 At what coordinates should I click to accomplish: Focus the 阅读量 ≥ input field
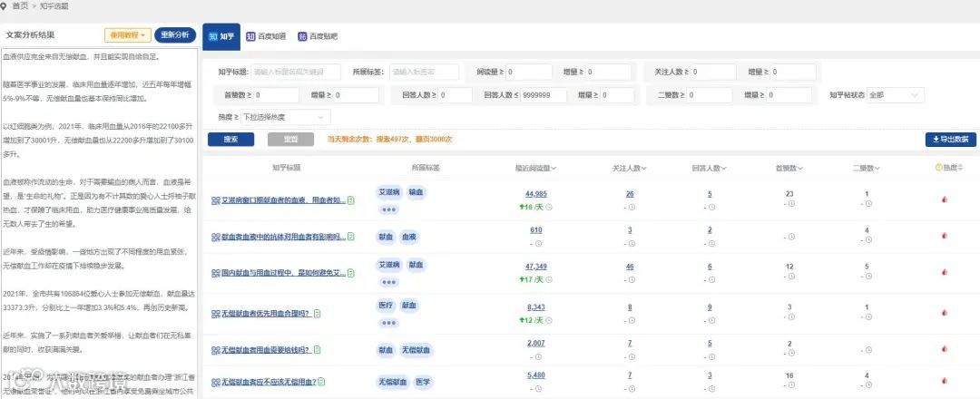[x=529, y=72]
